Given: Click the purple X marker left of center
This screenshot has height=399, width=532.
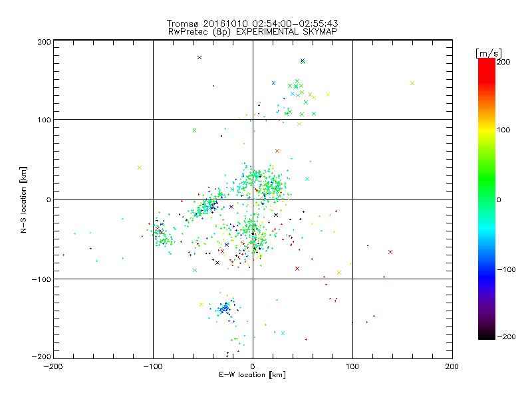Looking at the screenshot, I should 231,207.
